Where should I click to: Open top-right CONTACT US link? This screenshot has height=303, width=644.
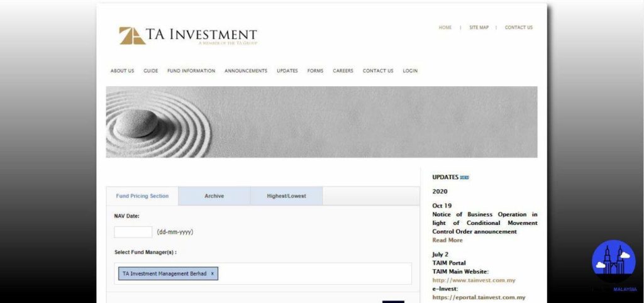pyautogui.click(x=519, y=28)
